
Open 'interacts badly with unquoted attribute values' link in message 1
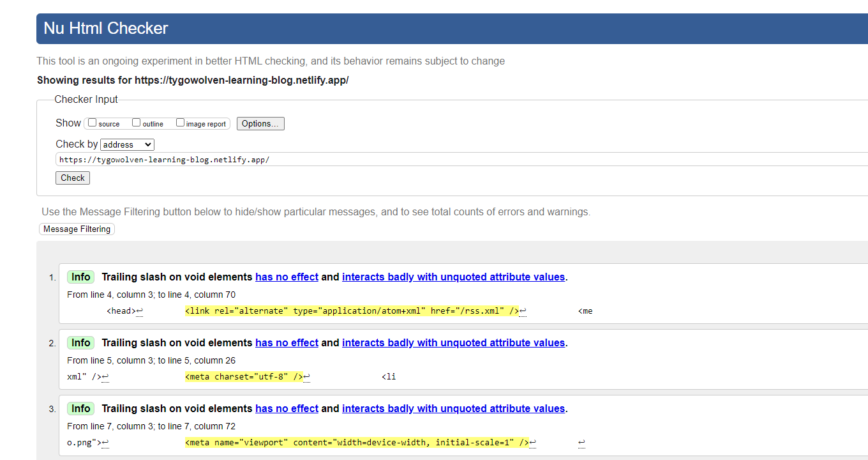point(453,277)
